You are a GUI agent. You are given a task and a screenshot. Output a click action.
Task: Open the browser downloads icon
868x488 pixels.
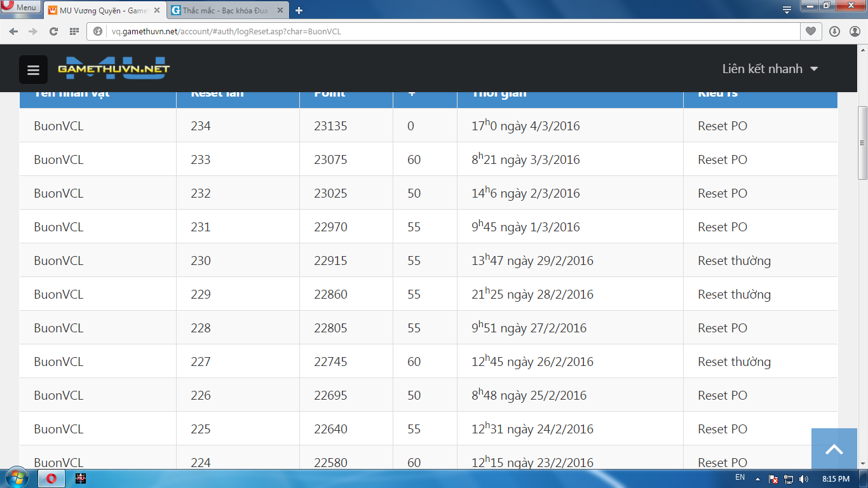click(834, 31)
